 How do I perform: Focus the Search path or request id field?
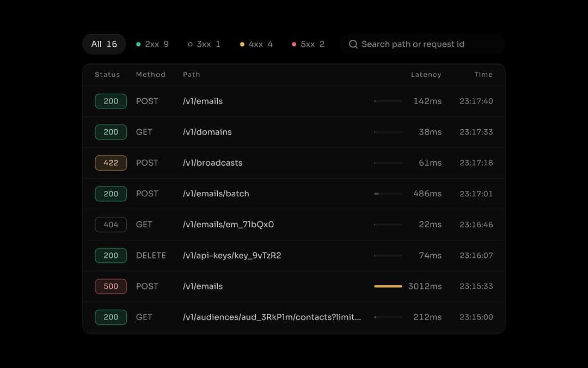coord(422,44)
